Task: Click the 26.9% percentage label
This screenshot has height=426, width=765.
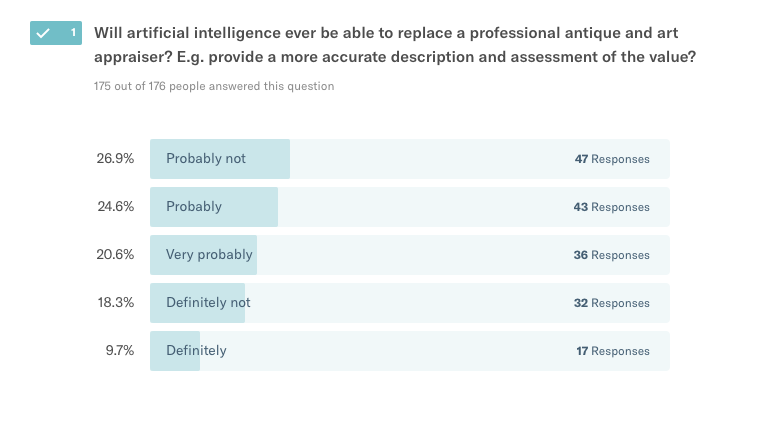Action: [x=115, y=159]
